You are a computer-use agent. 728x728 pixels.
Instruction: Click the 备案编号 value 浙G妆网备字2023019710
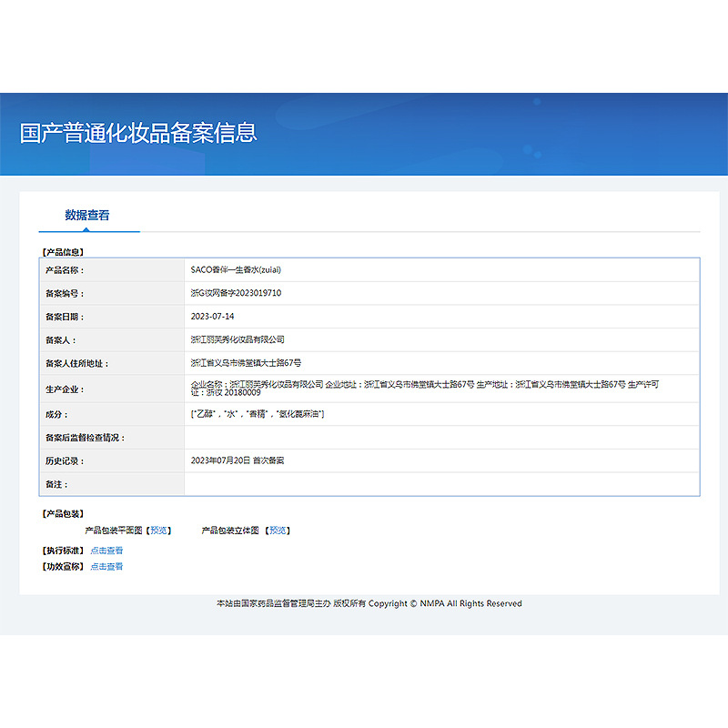tap(236, 293)
